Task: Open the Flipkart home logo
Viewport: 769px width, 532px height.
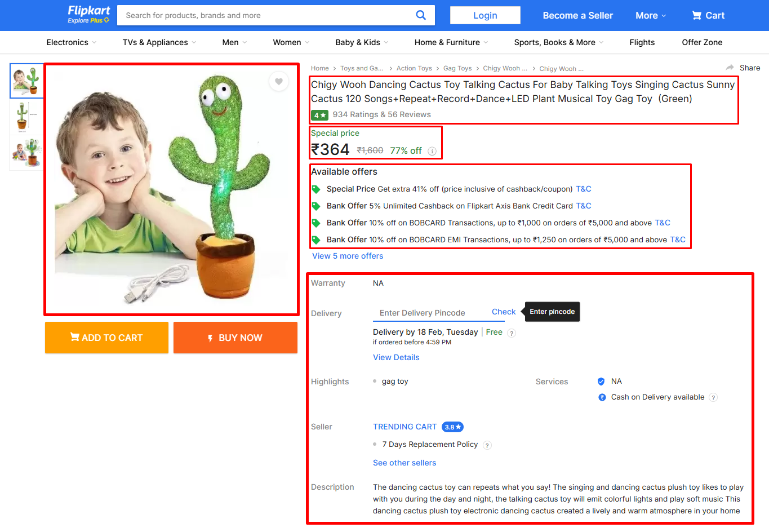Action: pos(89,11)
